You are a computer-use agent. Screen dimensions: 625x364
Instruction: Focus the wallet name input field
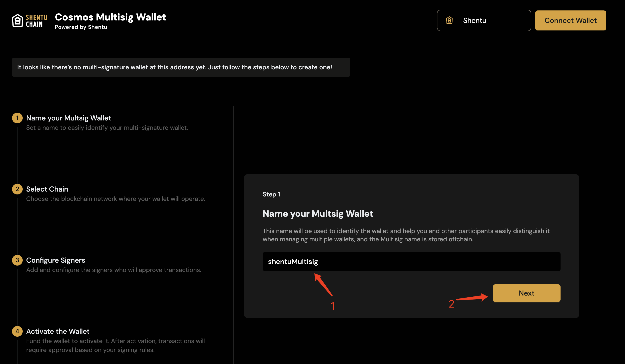pos(411,262)
